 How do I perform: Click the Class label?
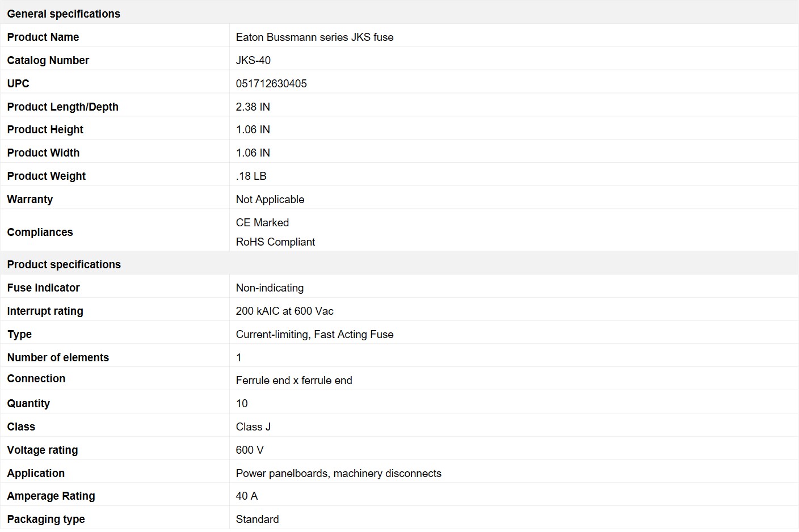coord(21,427)
